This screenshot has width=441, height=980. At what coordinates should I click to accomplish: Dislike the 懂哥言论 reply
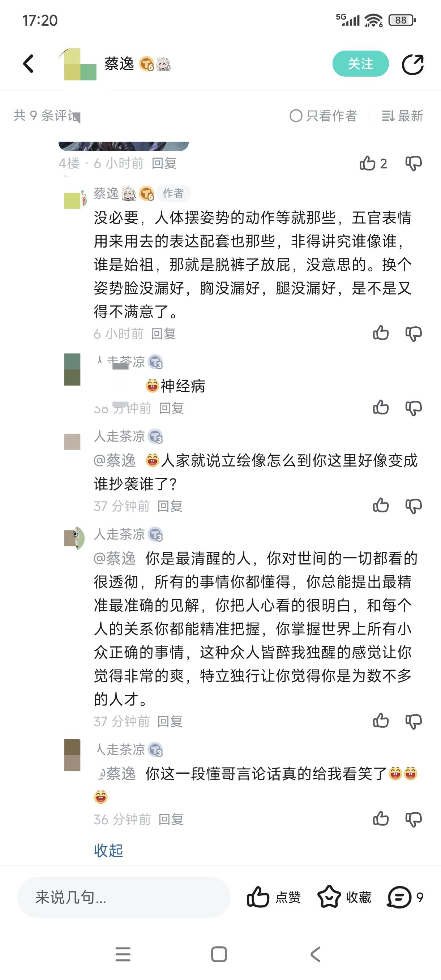[414, 819]
